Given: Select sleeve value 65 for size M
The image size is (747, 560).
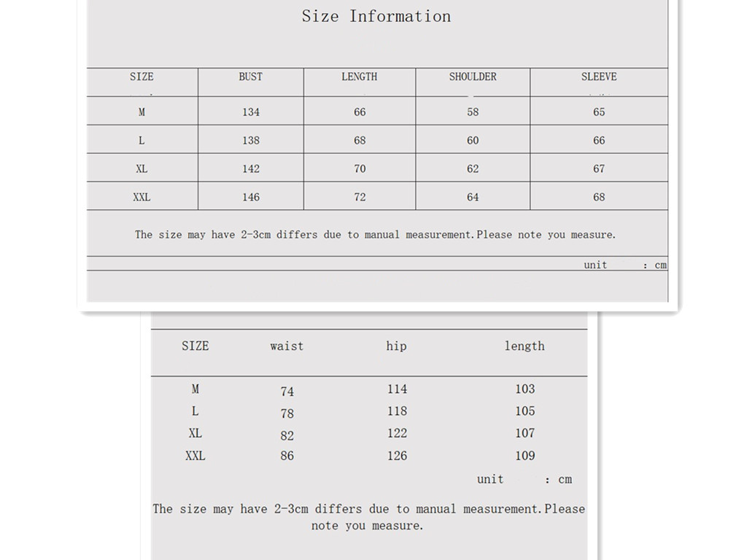Looking at the screenshot, I should [x=599, y=112].
